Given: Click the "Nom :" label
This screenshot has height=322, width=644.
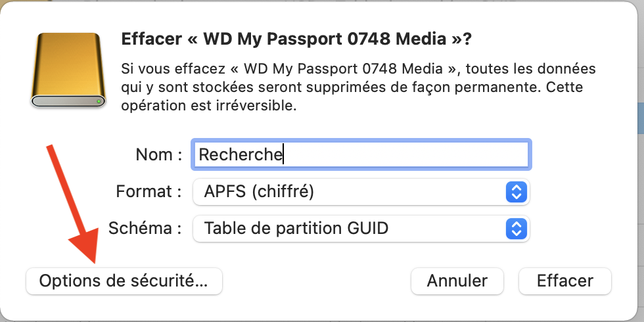Looking at the screenshot, I should click(x=158, y=154).
